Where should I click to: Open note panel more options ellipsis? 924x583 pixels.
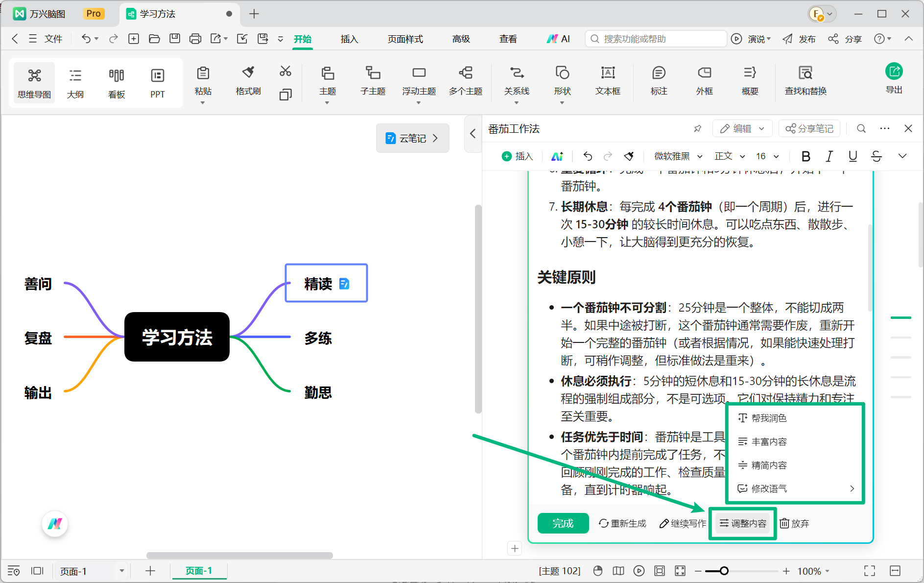(x=885, y=128)
